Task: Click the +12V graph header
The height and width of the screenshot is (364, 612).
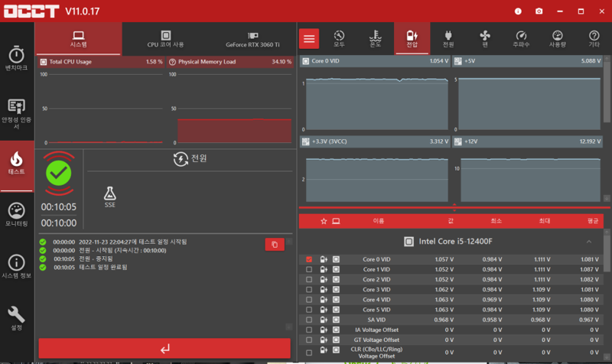Action: [x=527, y=141]
